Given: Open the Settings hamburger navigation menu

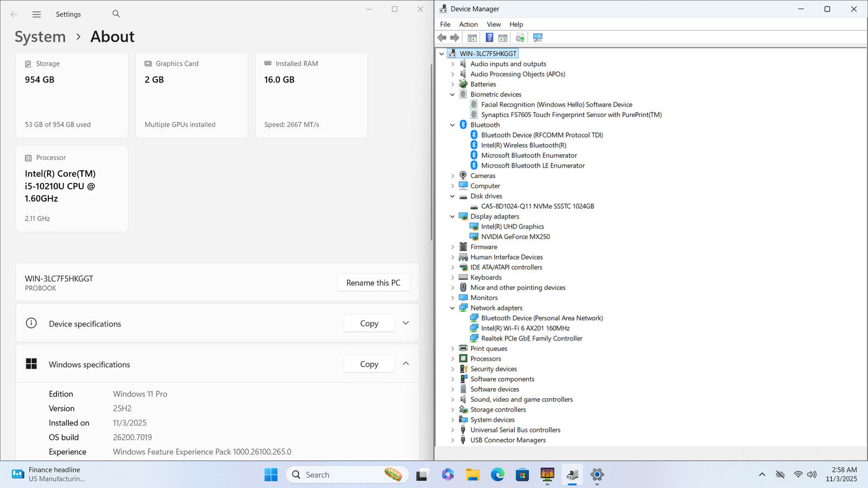Looking at the screenshot, I should pos(36,15).
